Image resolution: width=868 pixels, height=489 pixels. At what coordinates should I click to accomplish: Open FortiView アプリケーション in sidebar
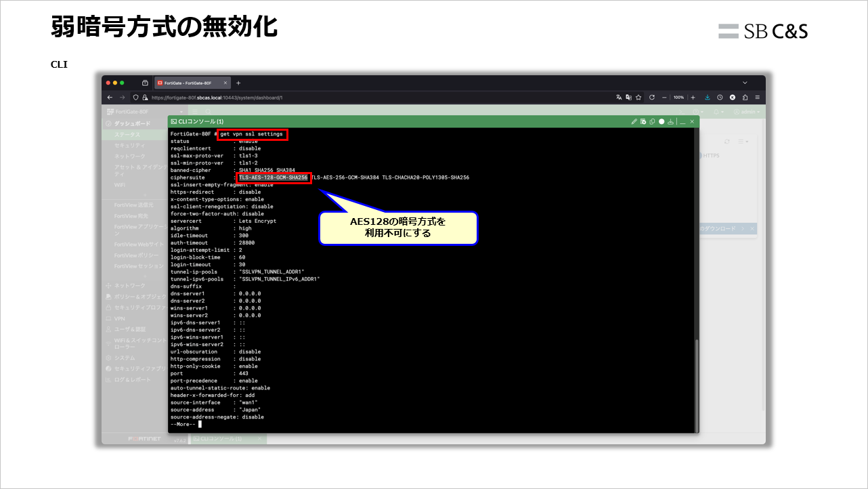point(134,230)
